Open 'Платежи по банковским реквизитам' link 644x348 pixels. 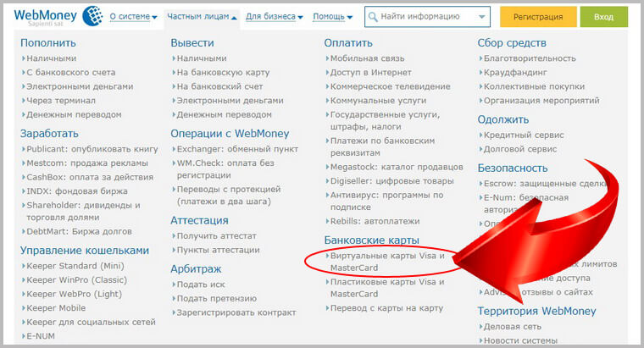tap(382, 146)
